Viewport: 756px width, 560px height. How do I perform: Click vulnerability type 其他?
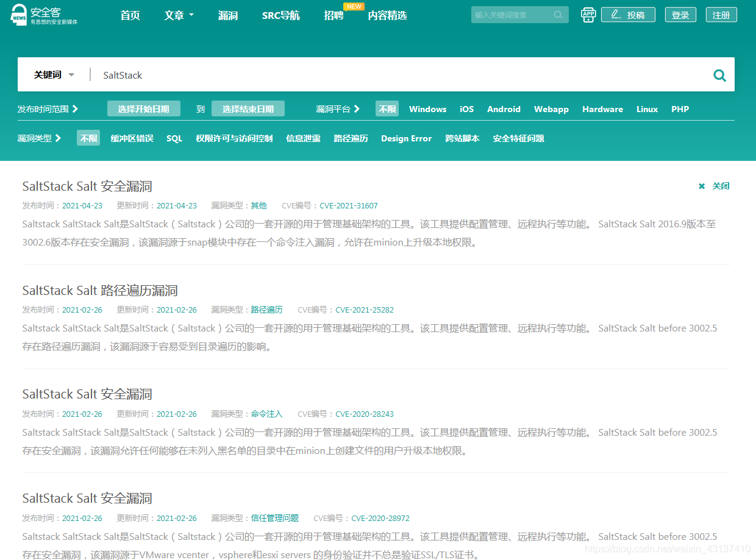pos(259,206)
